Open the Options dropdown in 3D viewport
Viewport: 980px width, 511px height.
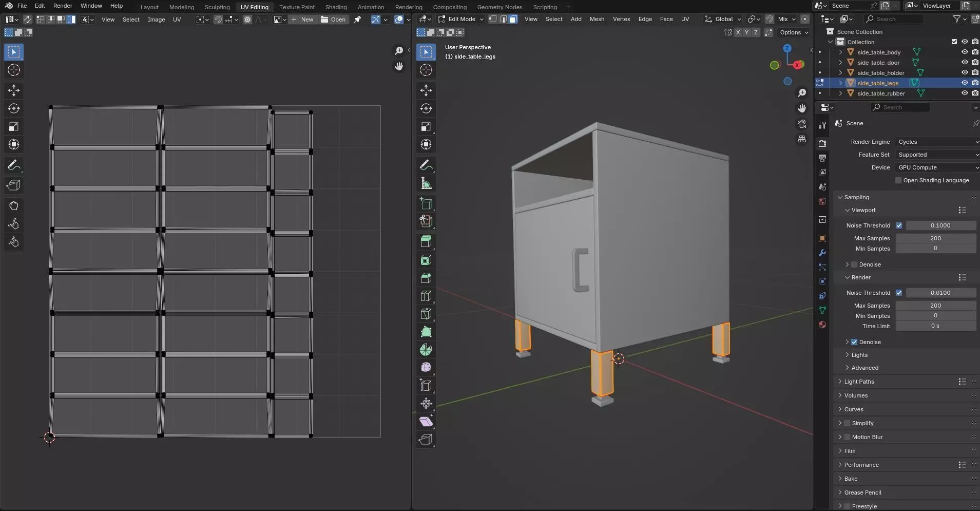tap(794, 32)
